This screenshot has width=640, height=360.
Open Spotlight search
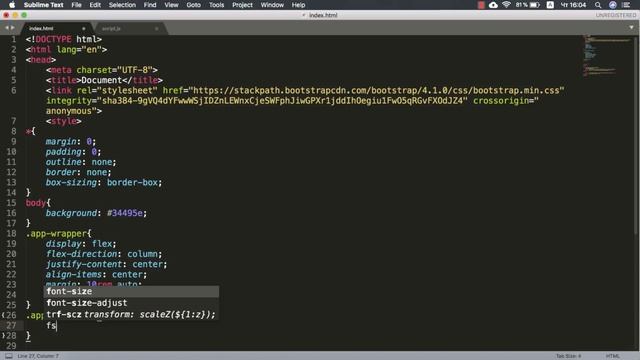(x=598, y=5)
